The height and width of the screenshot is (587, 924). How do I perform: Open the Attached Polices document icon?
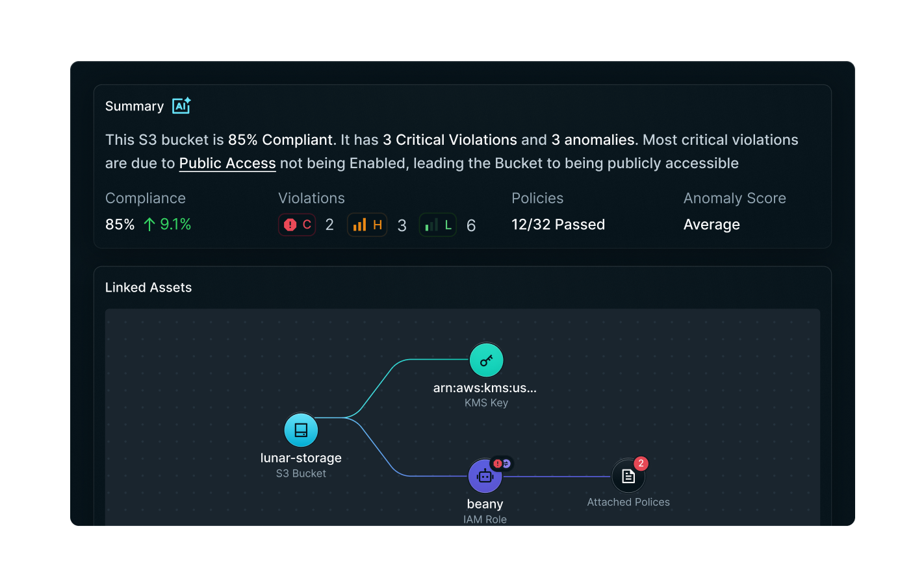coord(628,475)
